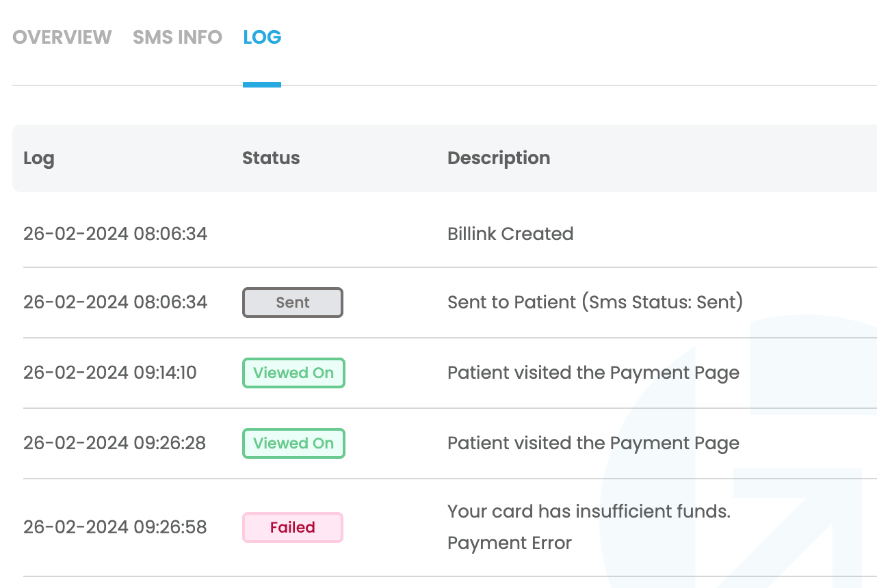877x588 pixels.
Task: Click the payment page visit description at 09:26:28
Action: point(593,443)
